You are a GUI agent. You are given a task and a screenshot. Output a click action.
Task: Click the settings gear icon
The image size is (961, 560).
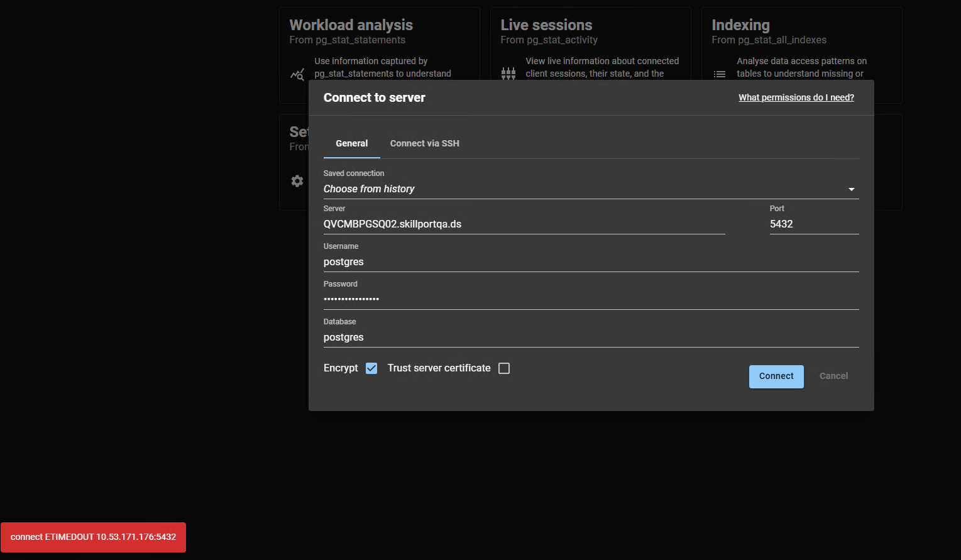tap(297, 181)
